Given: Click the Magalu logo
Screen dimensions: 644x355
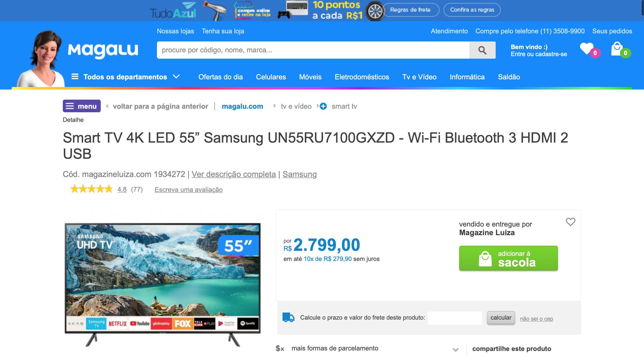Looking at the screenshot, I should tap(103, 51).
